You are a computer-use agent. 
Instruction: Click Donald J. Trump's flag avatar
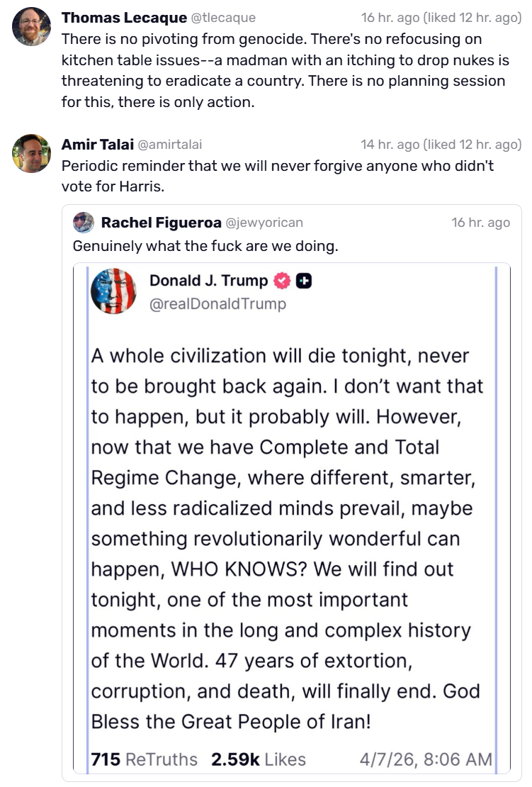click(x=113, y=291)
